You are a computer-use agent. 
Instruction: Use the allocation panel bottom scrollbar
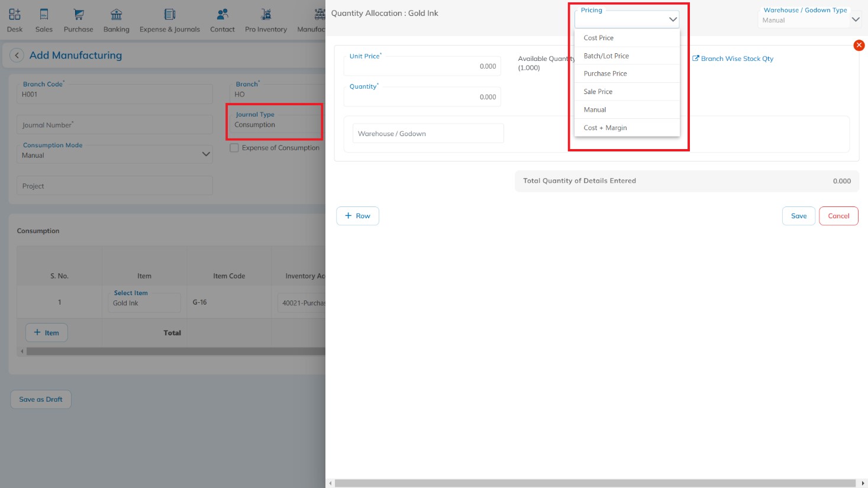click(x=595, y=483)
